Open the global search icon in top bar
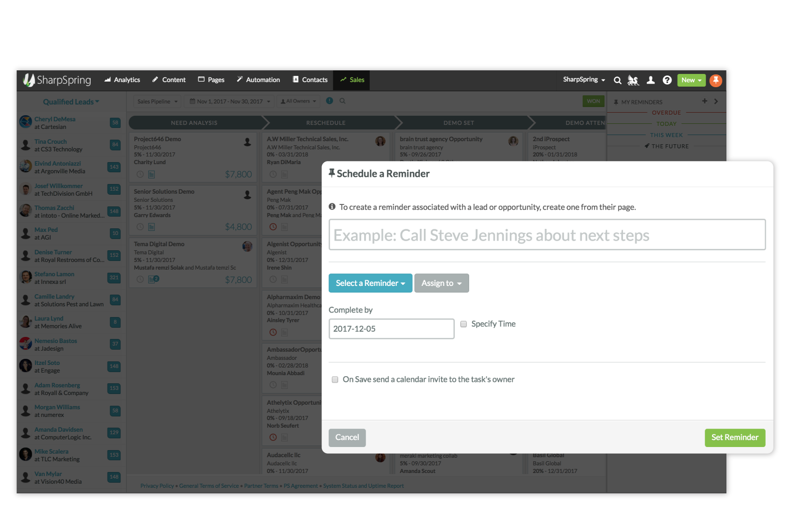Viewport: 812px width, 525px height. click(617, 80)
